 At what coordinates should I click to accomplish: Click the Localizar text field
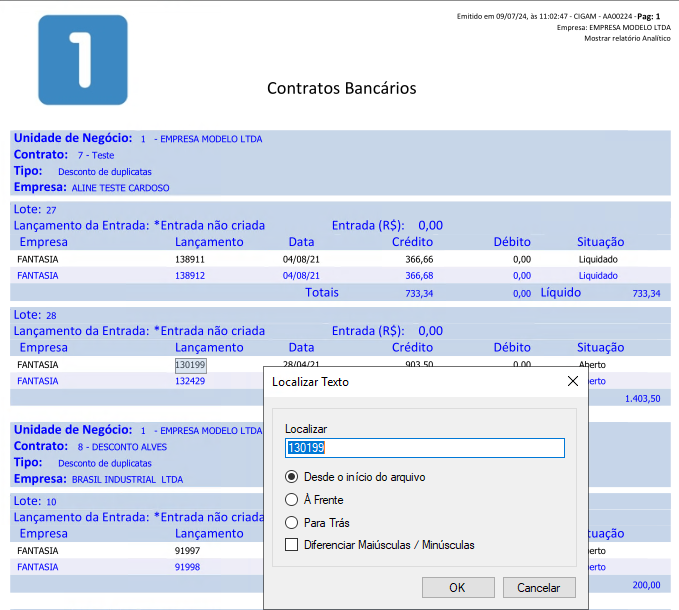(x=425, y=448)
